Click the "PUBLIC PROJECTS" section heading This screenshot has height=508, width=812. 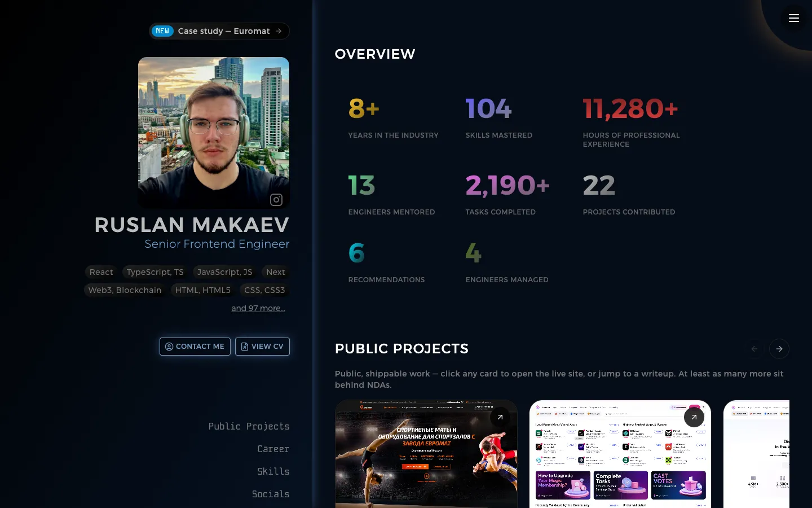[x=401, y=349]
